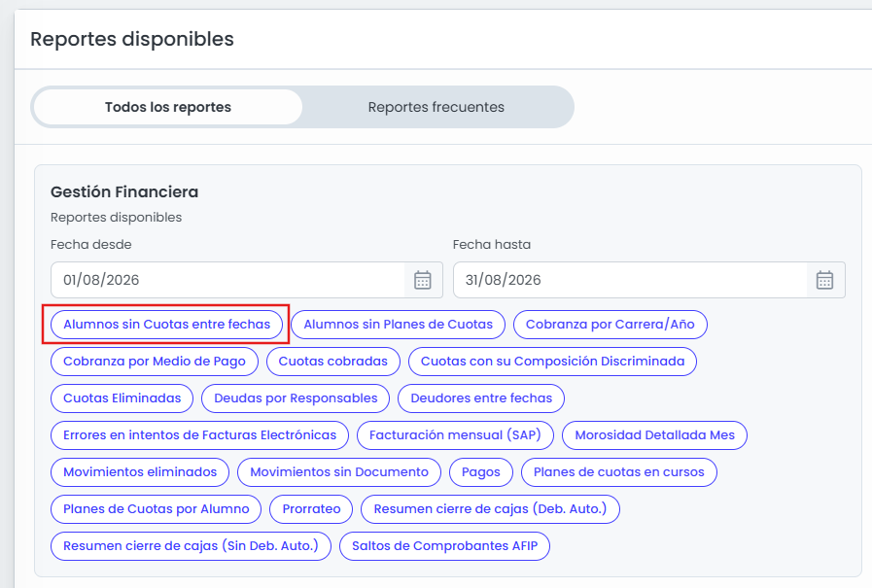Viewport: 872px width, 588px height.
Task: Open Planes de cuotas en cursos report
Action: point(619,472)
